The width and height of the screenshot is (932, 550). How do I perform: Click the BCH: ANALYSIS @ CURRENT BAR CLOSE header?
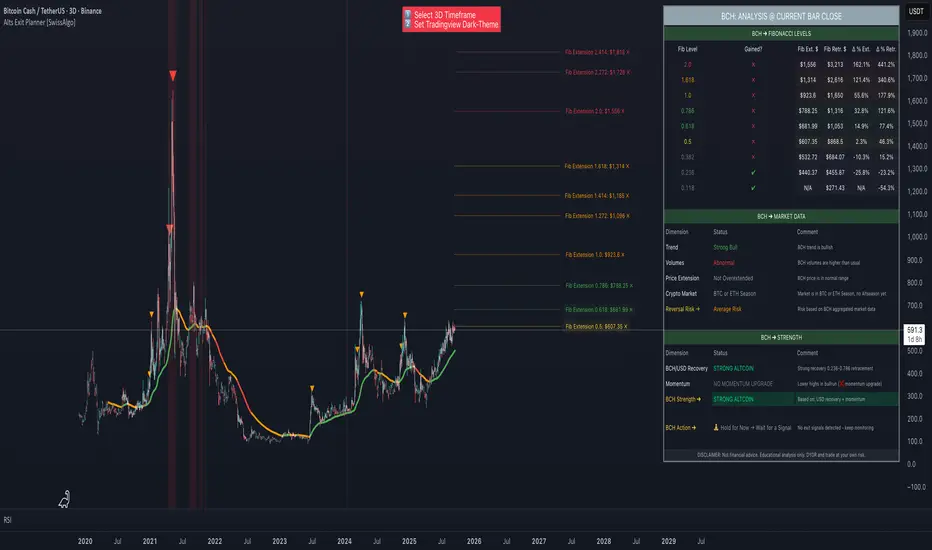point(781,16)
